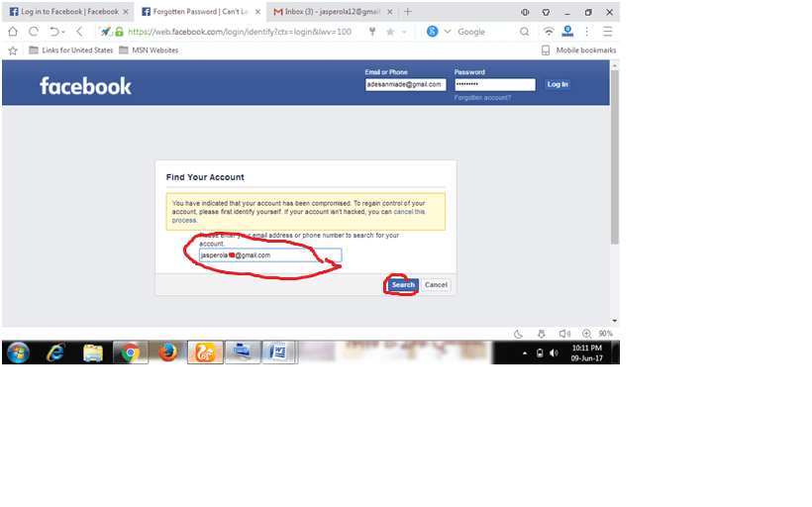Close the Log in to Facebook tab
The width and height of the screenshot is (812, 507).
(x=126, y=12)
